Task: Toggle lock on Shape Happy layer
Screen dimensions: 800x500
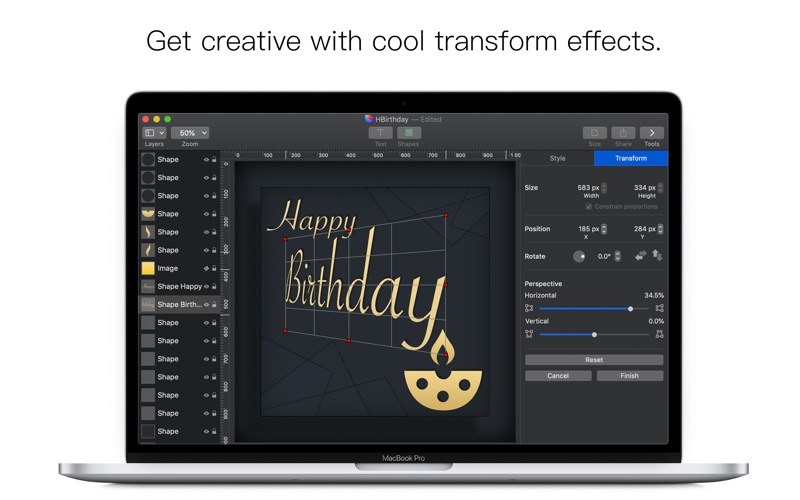Action: [x=214, y=286]
